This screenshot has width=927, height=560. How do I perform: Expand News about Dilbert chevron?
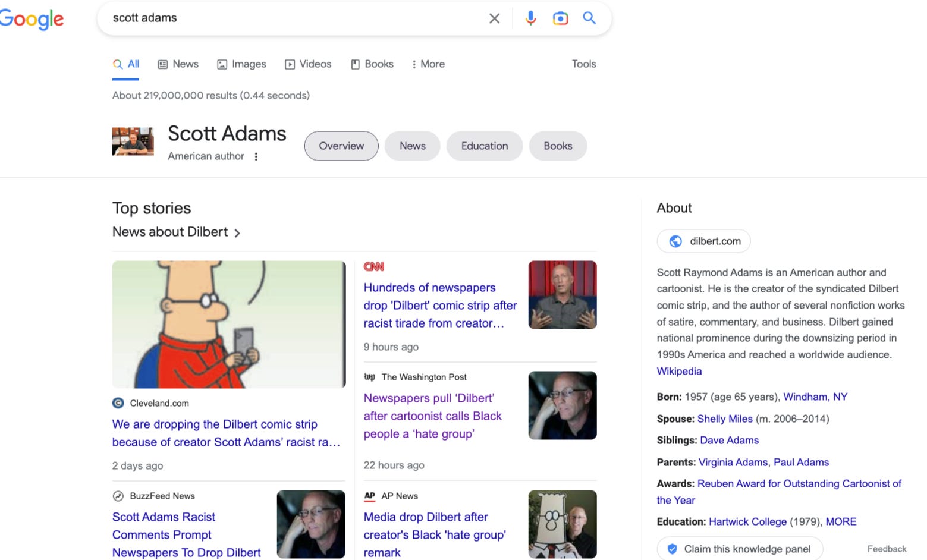(x=237, y=233)
